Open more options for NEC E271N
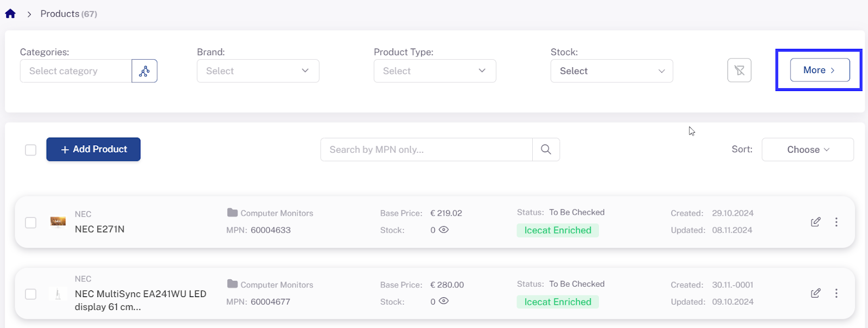This screenshot has height=328, width=868. pyautogui.click(x=836, y=222)
